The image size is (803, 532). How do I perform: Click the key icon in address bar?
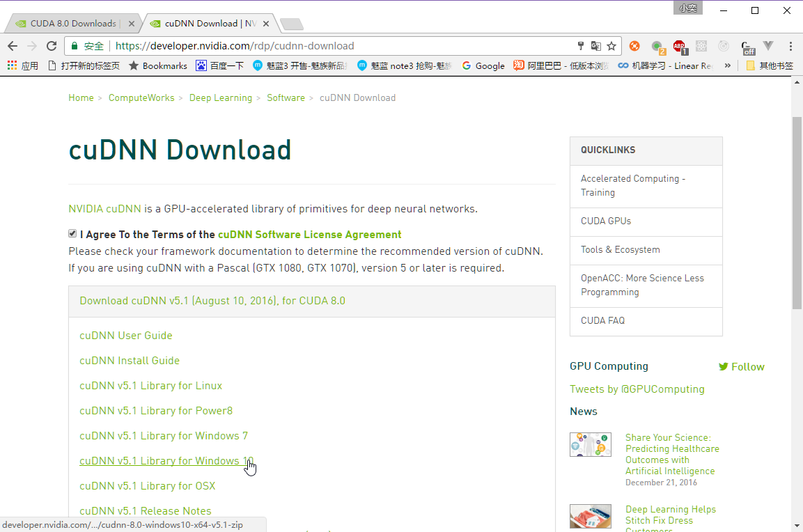click(x=580, y=46)
